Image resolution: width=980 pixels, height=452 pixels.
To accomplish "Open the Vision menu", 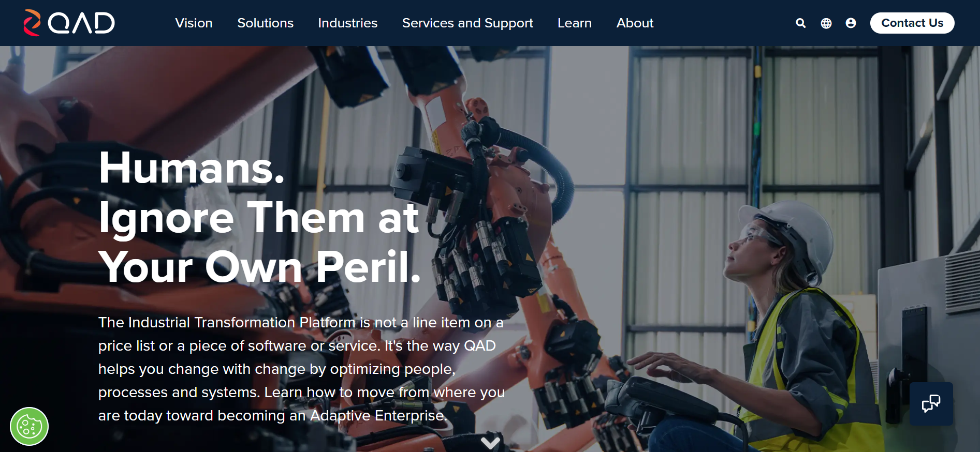I will pyautogui.click(x=194, y=23).
